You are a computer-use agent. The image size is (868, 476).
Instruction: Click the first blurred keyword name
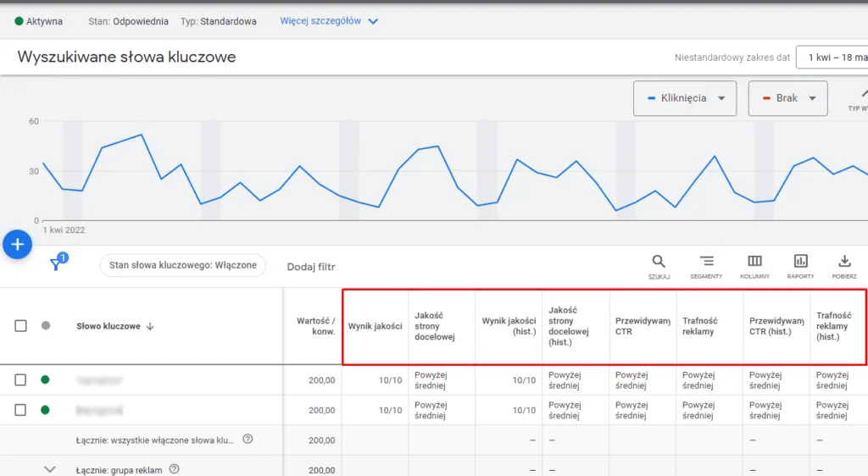pos(100,380)
